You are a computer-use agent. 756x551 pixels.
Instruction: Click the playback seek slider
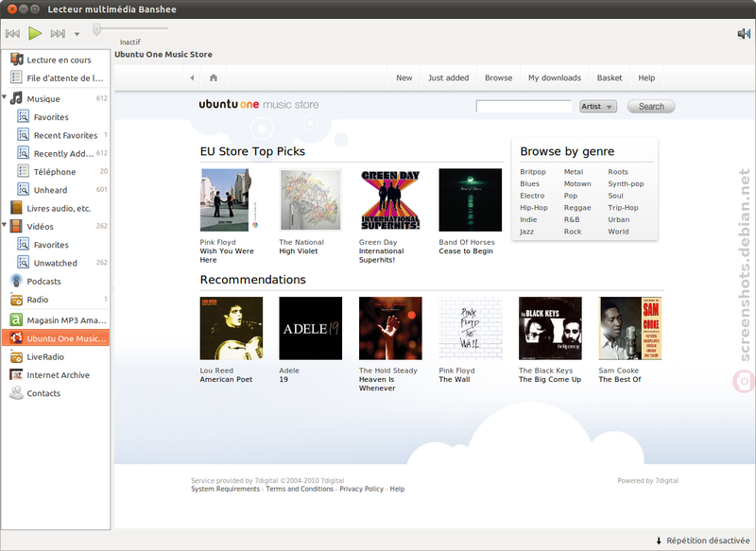(x=131, y=29)
